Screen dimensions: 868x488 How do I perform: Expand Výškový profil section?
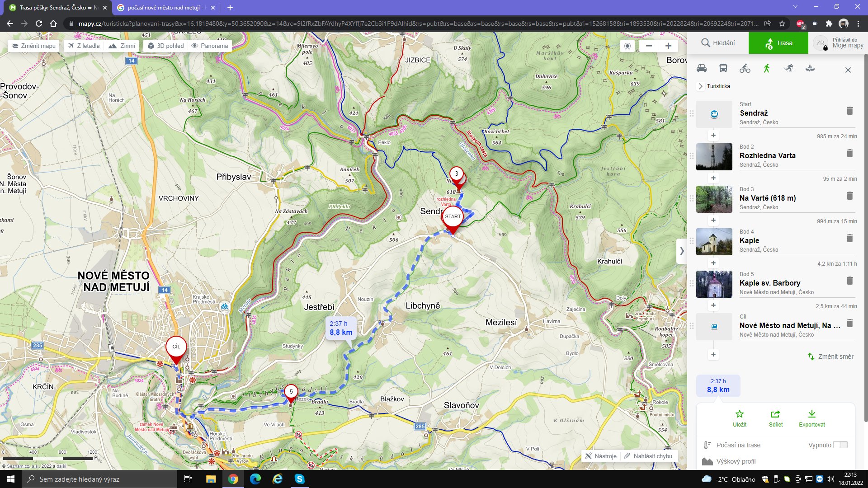click(x=736, y=461)
